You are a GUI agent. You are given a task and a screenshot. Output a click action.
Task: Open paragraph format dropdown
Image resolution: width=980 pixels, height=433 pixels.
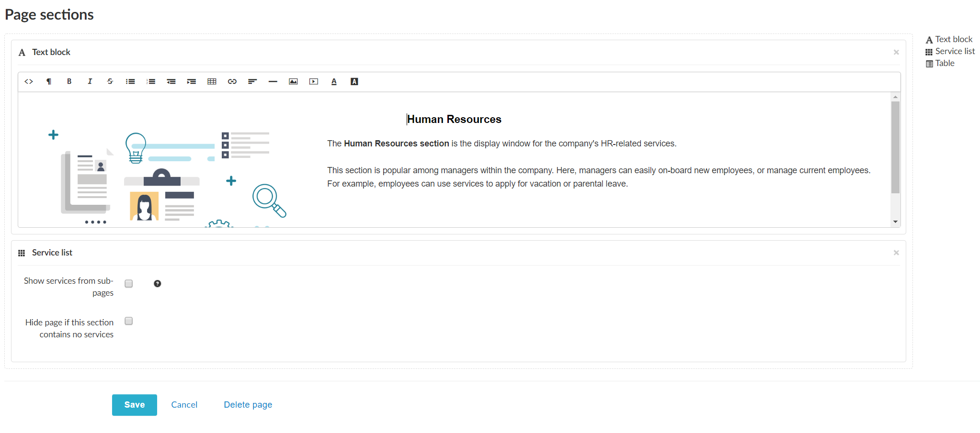49,81
